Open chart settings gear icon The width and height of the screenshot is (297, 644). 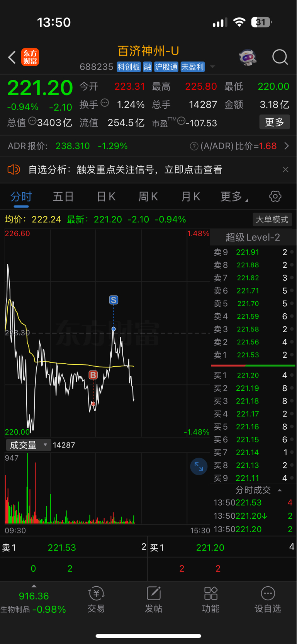coord(275,196)
